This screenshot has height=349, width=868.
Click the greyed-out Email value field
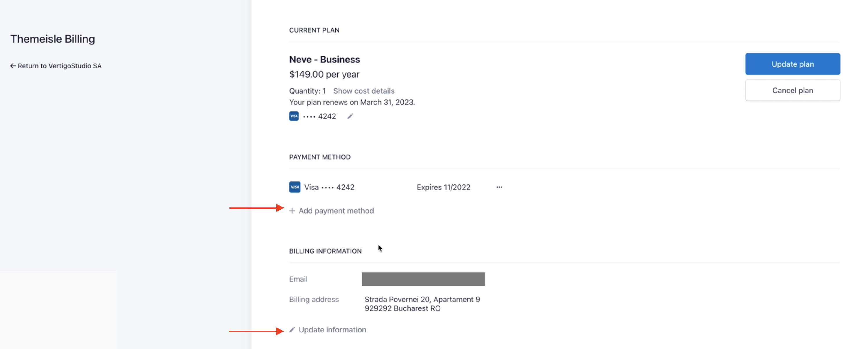pyautogui.click(x=423, y=279)
